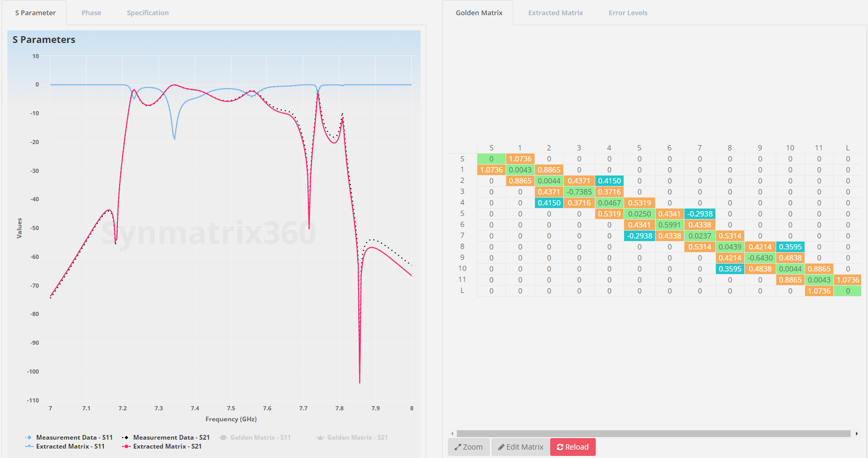Viewport: 868px width, 458px height.
Task: Open the Extracted Matrix tab
Action: (555, 13)
